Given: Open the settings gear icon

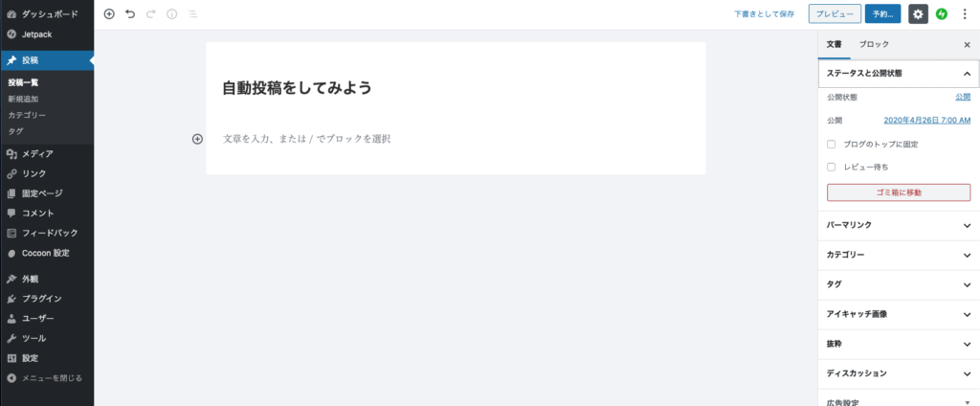Looking at the screenshot, I should pos(918,14).
